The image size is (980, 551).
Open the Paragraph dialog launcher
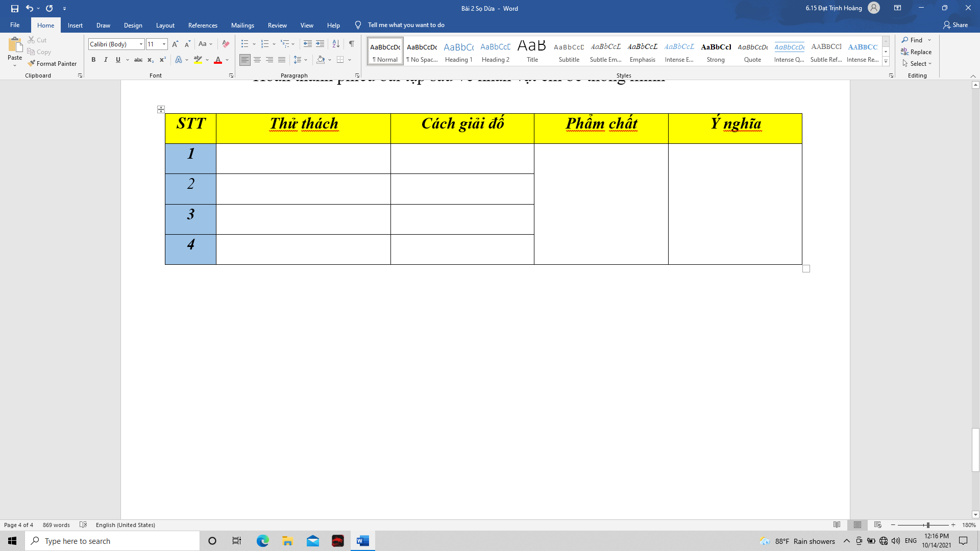(x=357, y=76)
